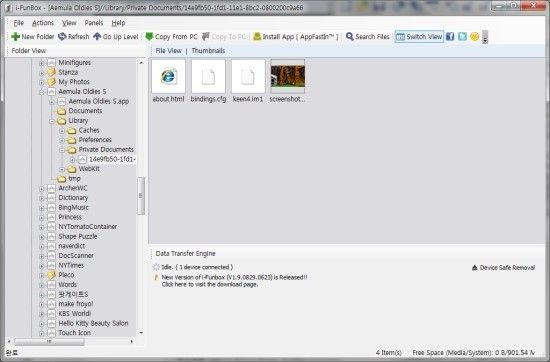Open the Twitter icon in toolbar

(462, 36)
